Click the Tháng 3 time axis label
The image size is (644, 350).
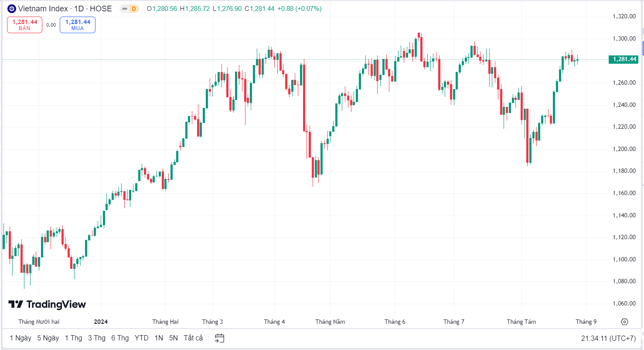(x=212, y=322)
